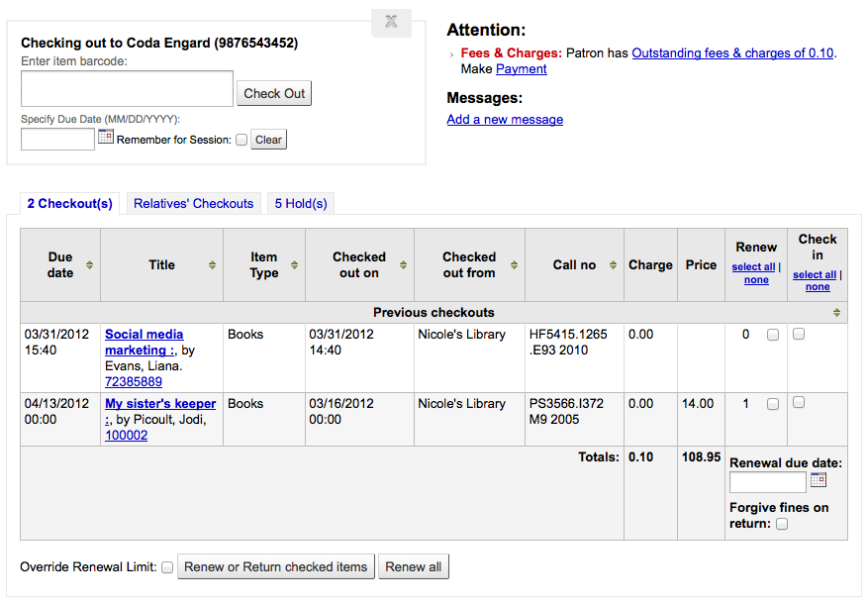Toggle the Remember for Session checkbox
This screenshot has width=868, height=604.
point(241,140)
